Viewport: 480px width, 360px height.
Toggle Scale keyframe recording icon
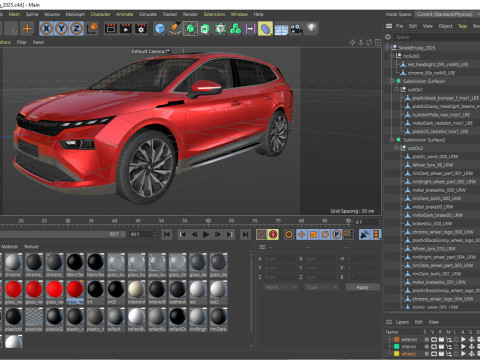coord(313,235)
